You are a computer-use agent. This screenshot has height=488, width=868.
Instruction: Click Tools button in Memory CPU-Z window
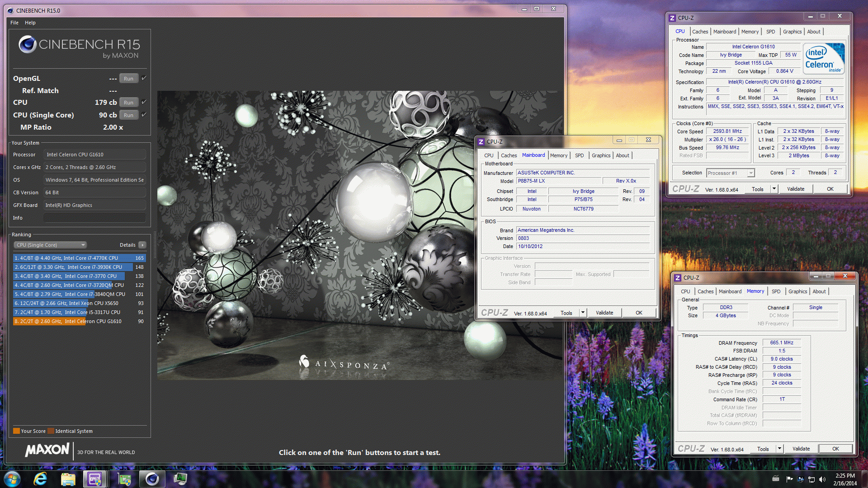pyautogui.click(x=763, y=449)
